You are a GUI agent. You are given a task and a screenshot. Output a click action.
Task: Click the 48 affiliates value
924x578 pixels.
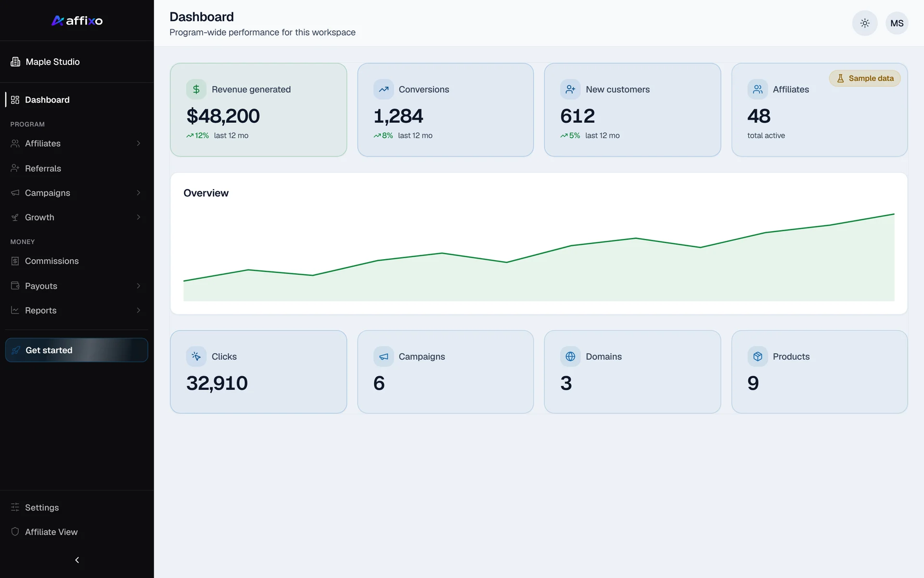tap(759, 116)
